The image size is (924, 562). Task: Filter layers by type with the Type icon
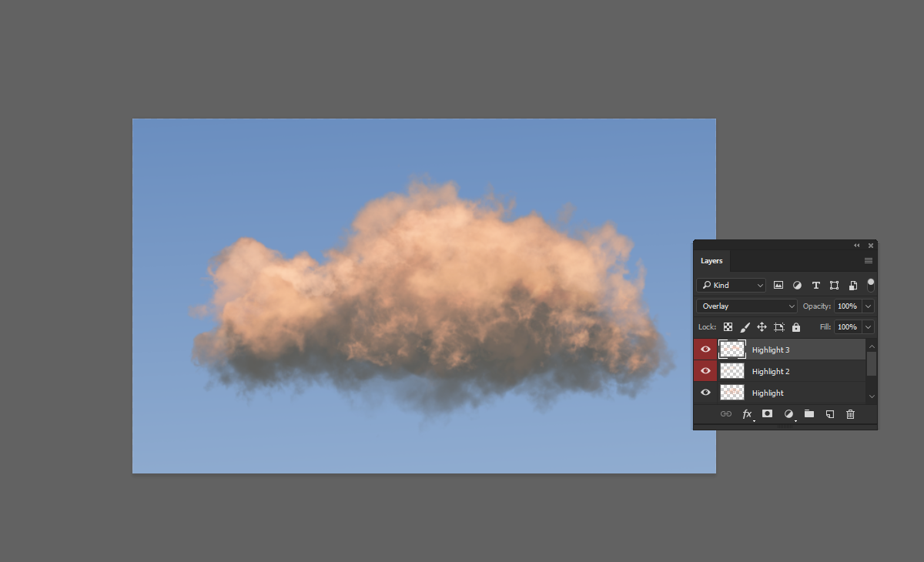point(815,285)
